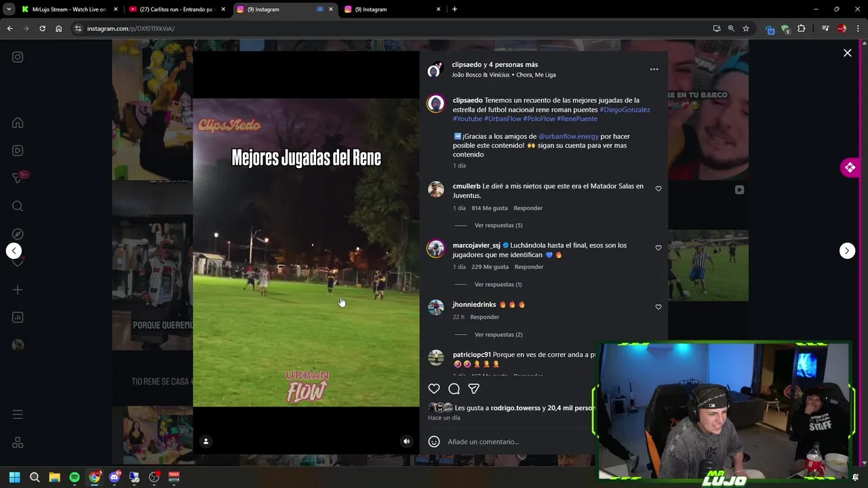Go to previous post with left arrow
Screen dimensions: 868x488
click(14, 251)
